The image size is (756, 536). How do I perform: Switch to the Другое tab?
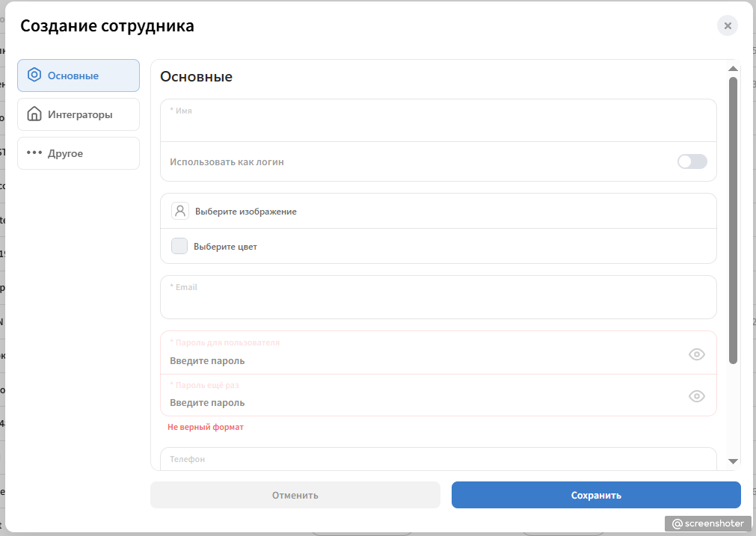(x=79, y=153)
